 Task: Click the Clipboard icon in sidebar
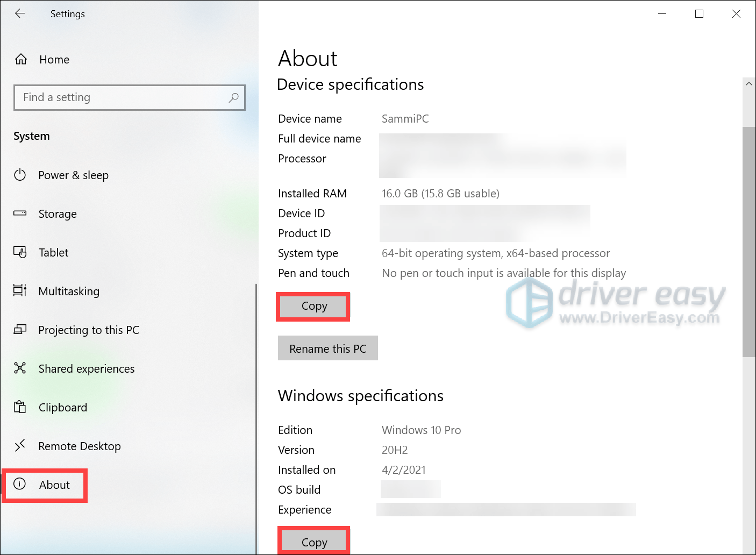tap(20, 407)
